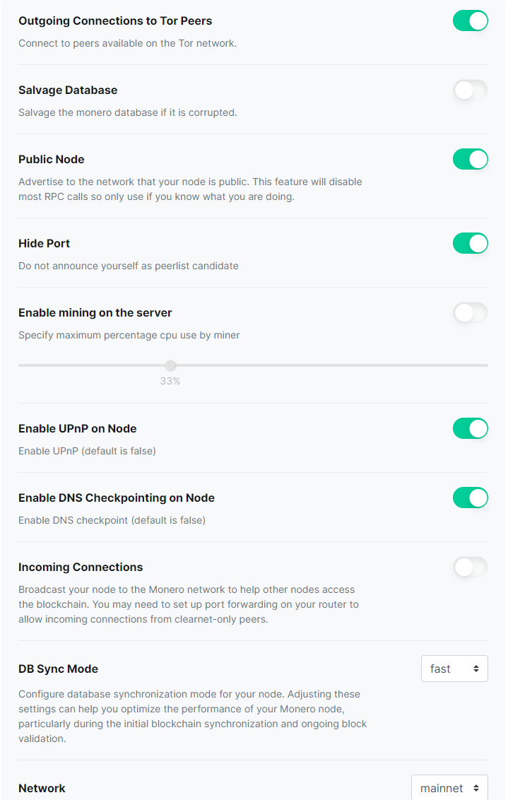Screen dimensions: 532x800
Task: Switch off the Hide Port toggle
Action: 470,243
